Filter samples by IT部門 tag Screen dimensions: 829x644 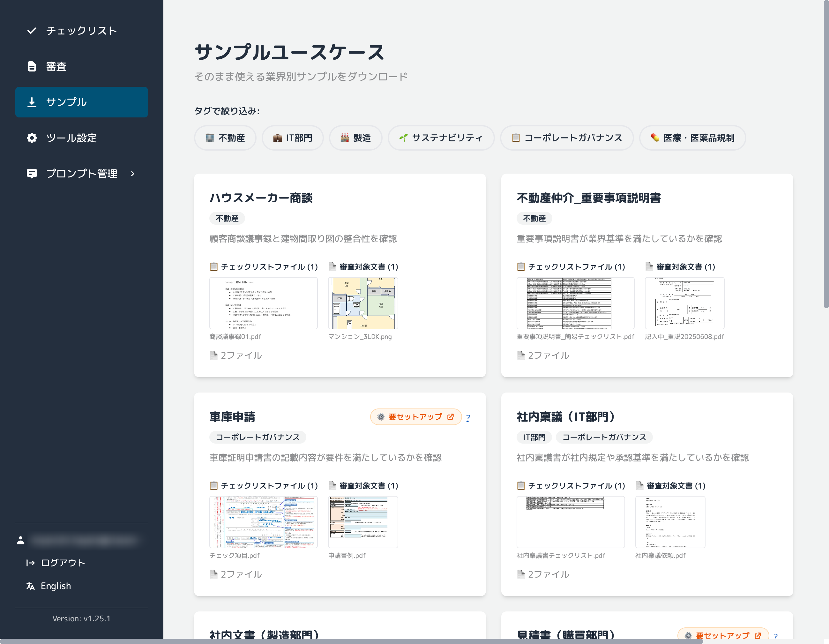click(x=293, y=138)
